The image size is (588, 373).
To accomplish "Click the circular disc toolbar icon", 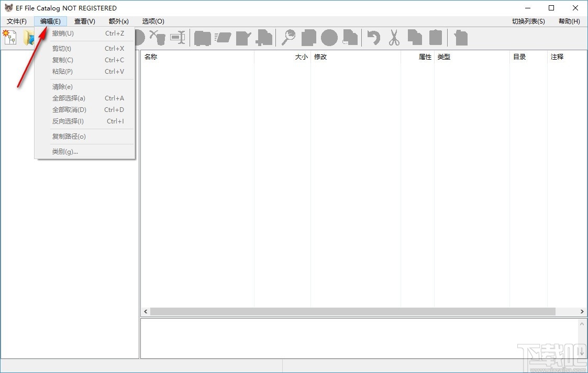I will pos(329,38).
